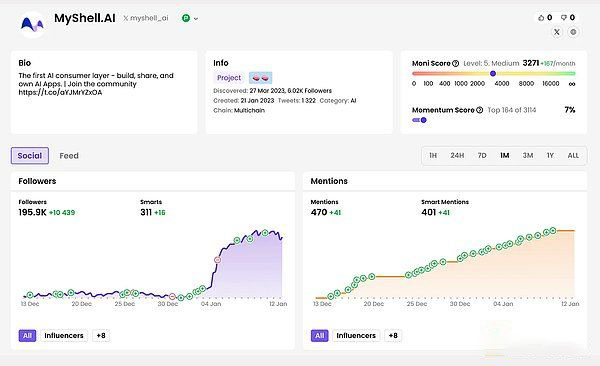
Task: Click the MyShell.AI logo avatar
Action: click(33, 25)
